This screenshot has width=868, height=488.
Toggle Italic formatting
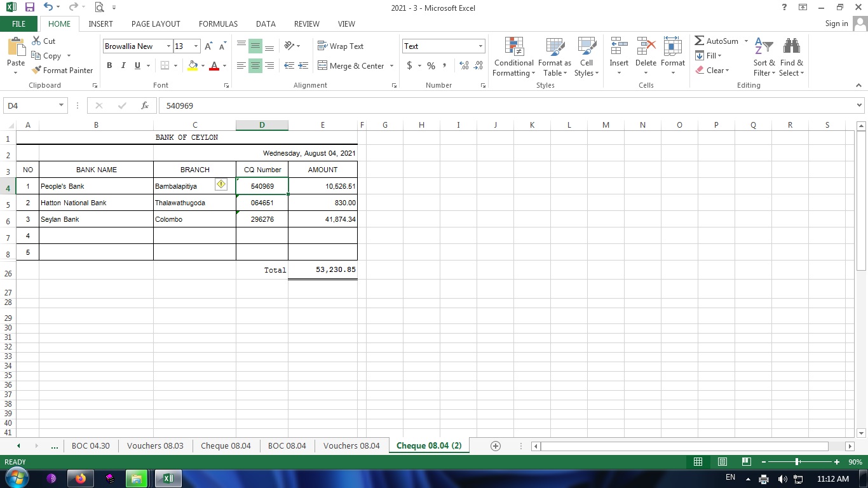click(x=123, y=65)
